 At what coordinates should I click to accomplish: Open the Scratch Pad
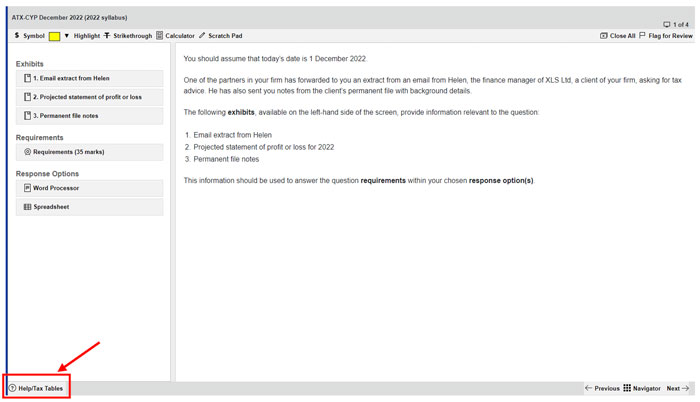(x=221, y=35)
